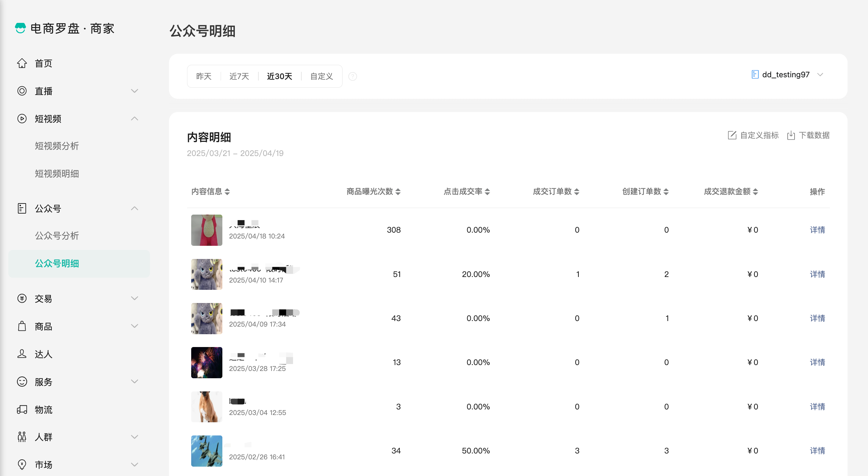This screenshot has height=476, width=868.
Task: Expand the 服务 sidebar menu
Action: tap(134, 382)
